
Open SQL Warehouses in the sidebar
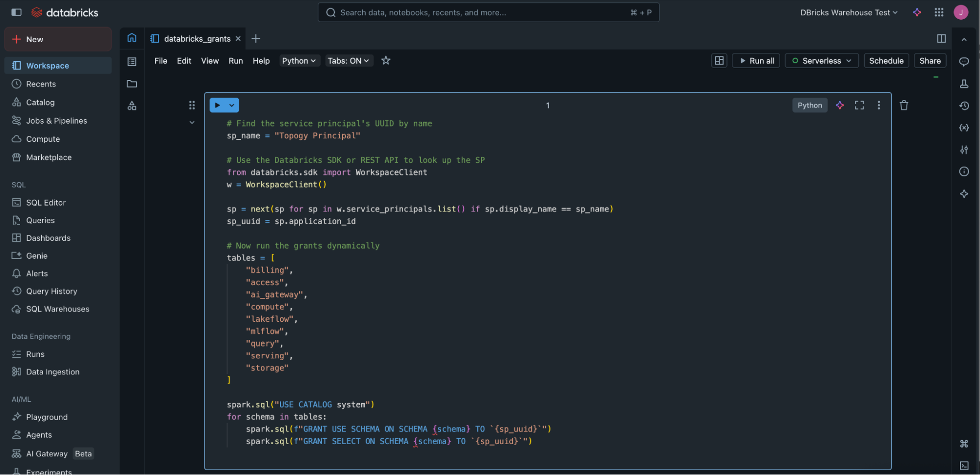point(58,309)
